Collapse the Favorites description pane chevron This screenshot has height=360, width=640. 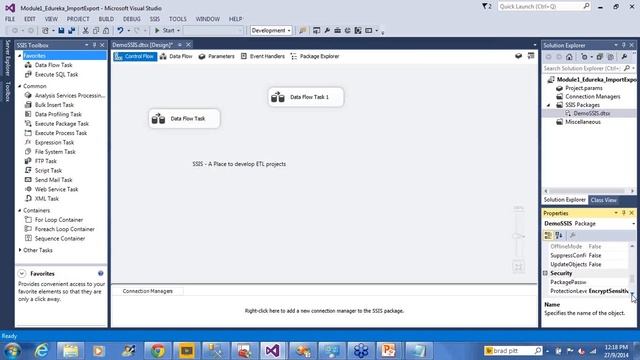[22, 273]
